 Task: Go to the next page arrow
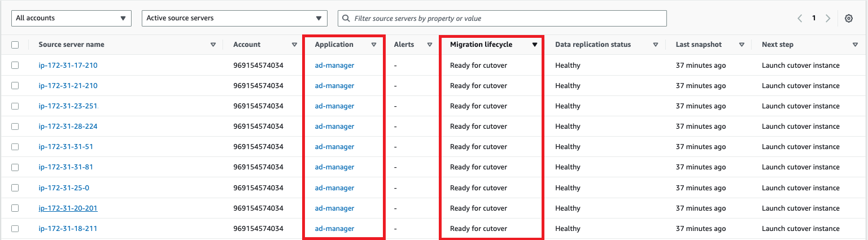coord(828,18)
